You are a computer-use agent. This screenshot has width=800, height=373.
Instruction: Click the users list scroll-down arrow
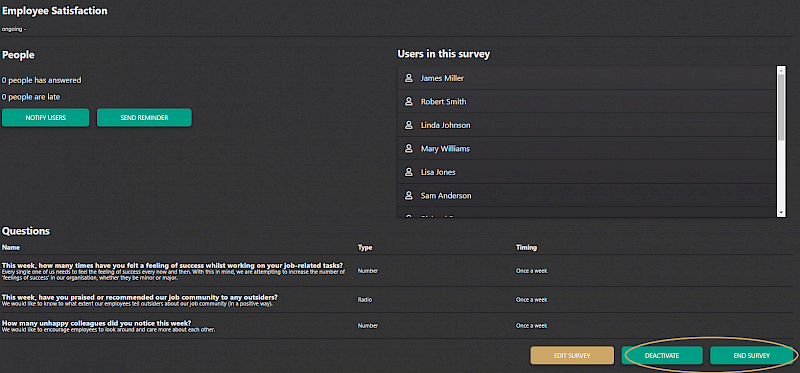pyautogui.click(x=781, y=213)
